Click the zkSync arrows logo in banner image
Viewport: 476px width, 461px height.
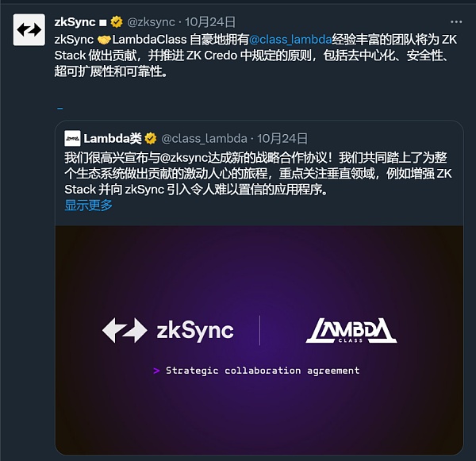[125, 330]
